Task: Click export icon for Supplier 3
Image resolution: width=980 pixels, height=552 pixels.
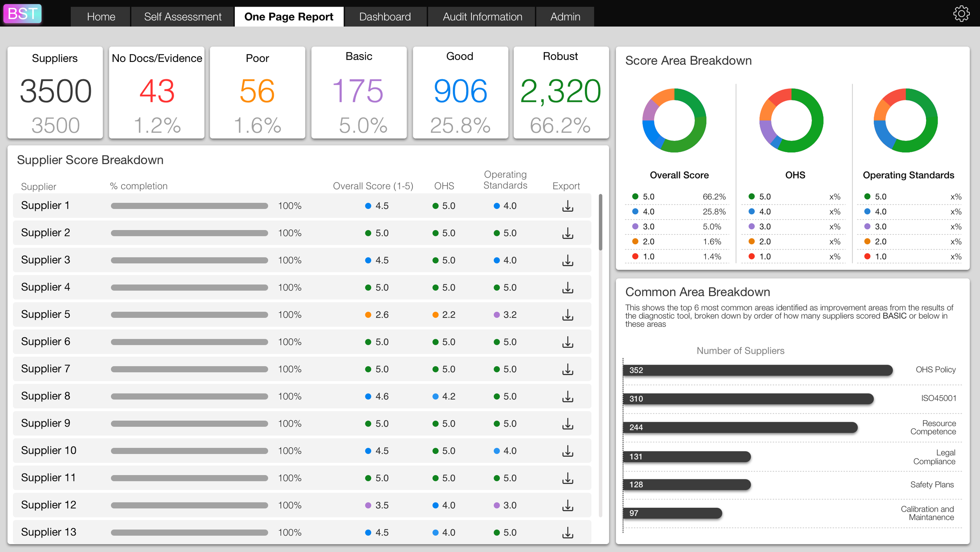Action: point(568,260)
